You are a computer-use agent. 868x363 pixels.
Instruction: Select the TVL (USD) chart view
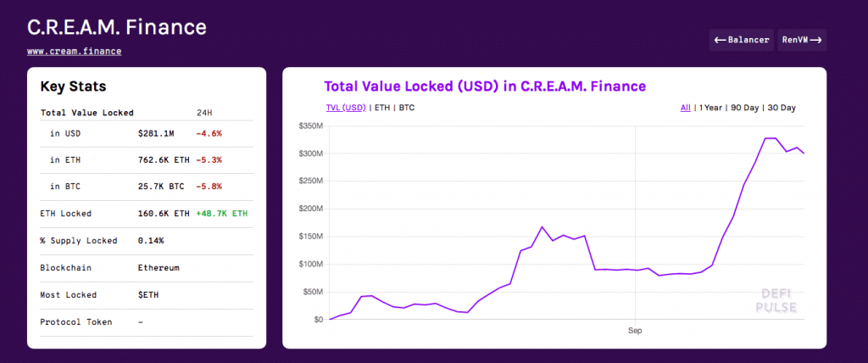coord(346,108)
